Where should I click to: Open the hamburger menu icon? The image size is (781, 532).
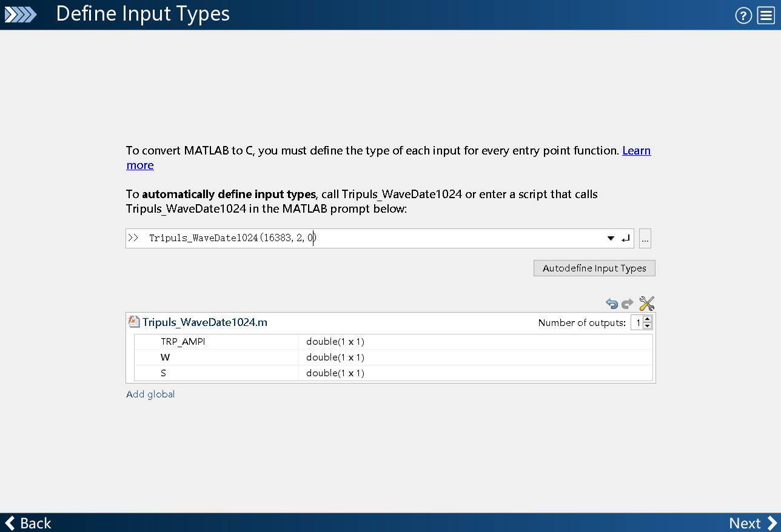pos(765,16)
